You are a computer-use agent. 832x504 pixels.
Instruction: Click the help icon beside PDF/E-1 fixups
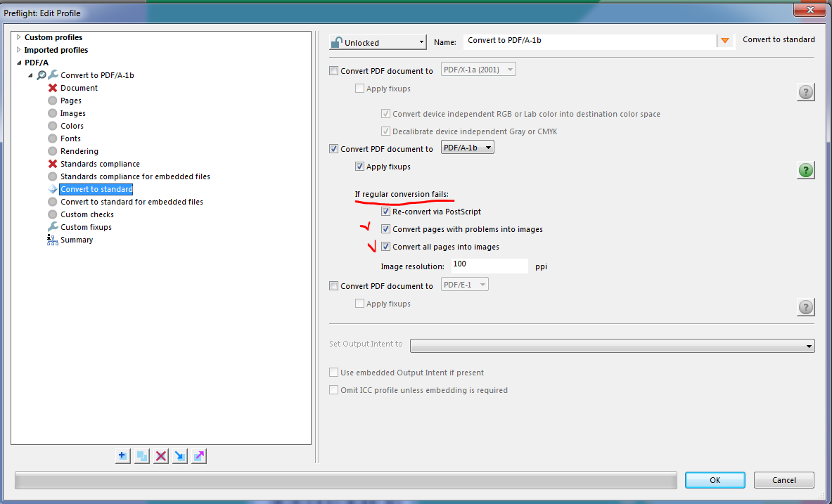[x=805, y=307]
